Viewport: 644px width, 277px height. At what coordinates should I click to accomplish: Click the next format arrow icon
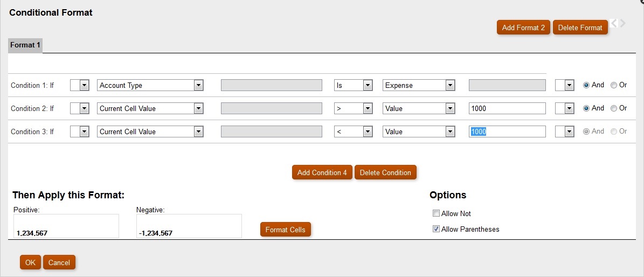(x=623, y=23)
